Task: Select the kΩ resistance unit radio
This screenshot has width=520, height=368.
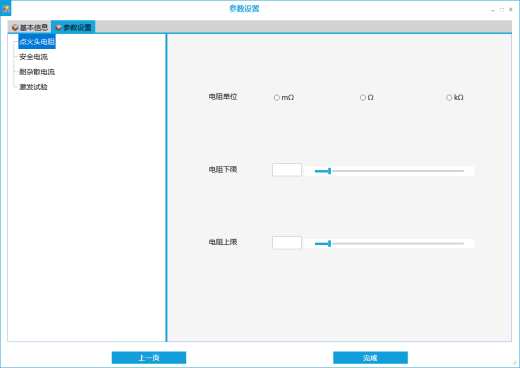Action: click(x=455, y=98)
